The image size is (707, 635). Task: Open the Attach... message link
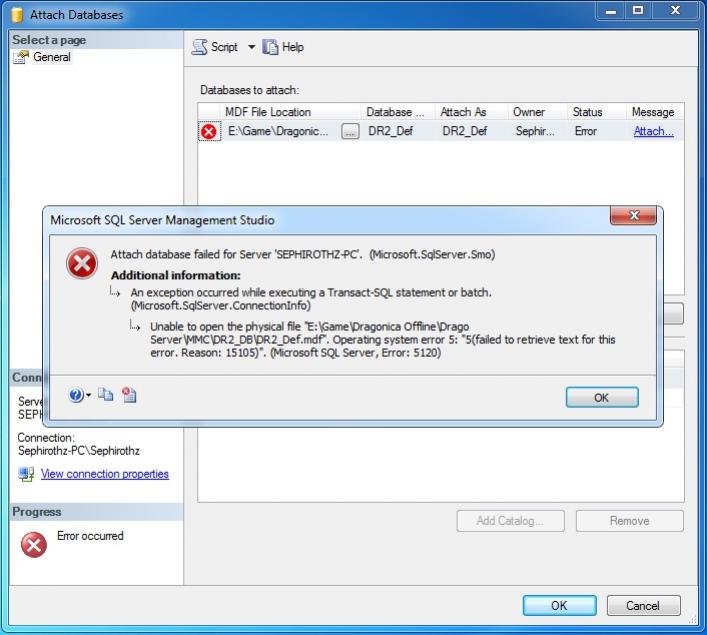(x=653, y=131)
